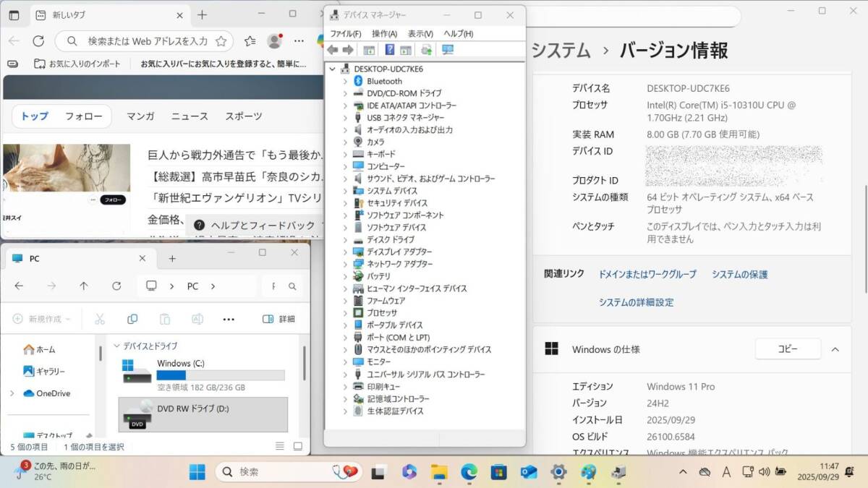Viewport: 868px width, 488px height.
Task: Select the ニュース tab in Edge
Action: [x=190, y=116]
